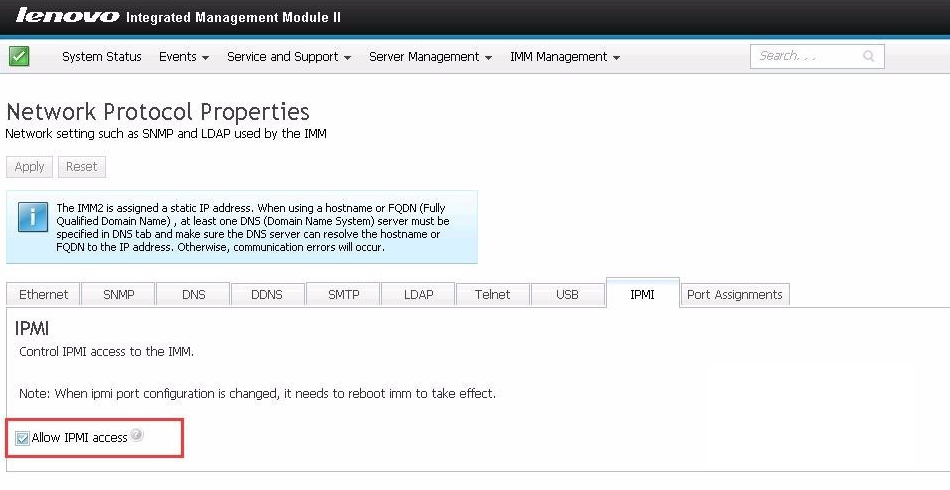Open the IMM Management dropdown
The height and width of the screenshot is (490, 950).
point(565,57)
